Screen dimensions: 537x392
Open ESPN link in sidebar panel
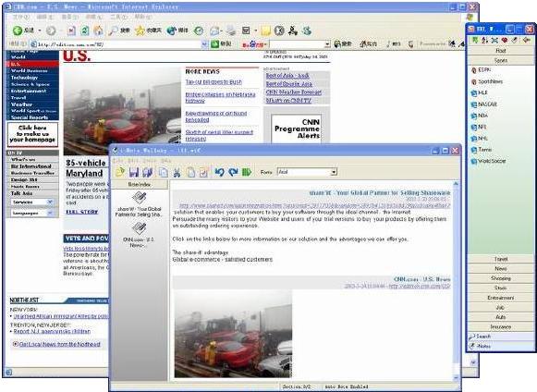coord(482,70)
